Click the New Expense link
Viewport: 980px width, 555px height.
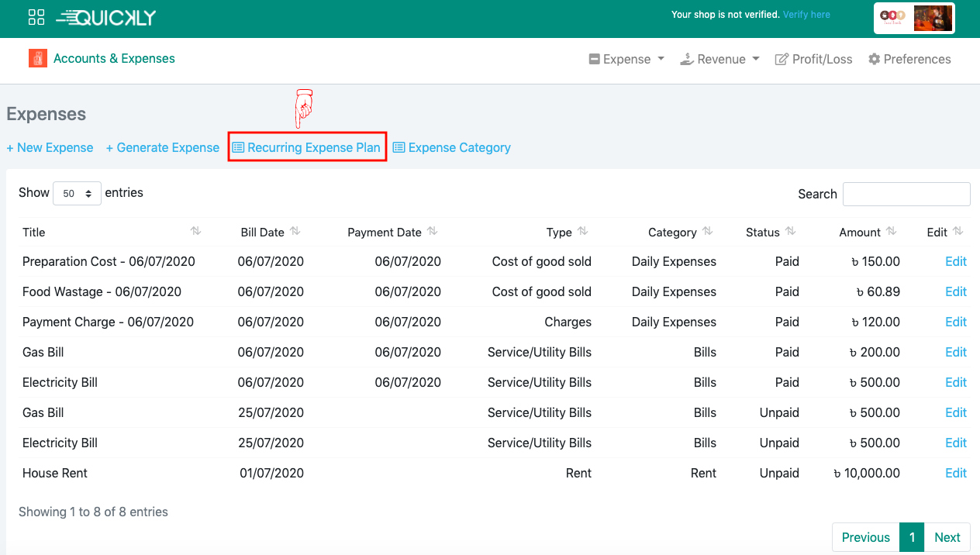point(50,148)
